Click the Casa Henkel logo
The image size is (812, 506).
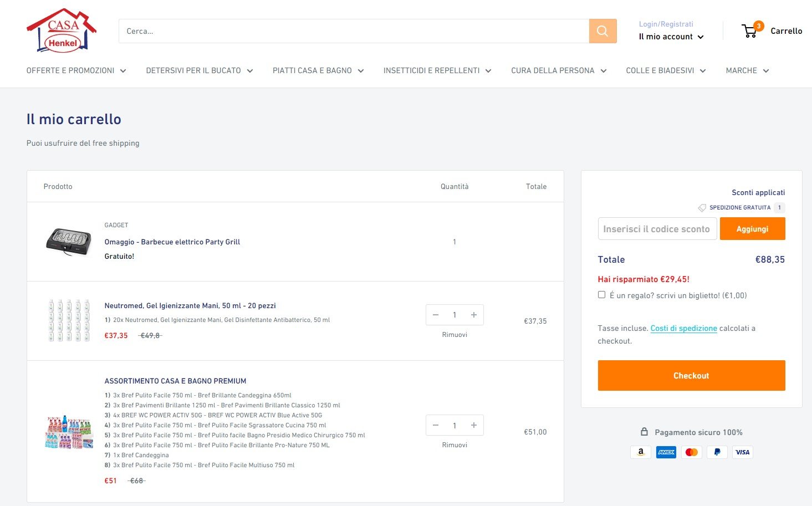point(62,31)
